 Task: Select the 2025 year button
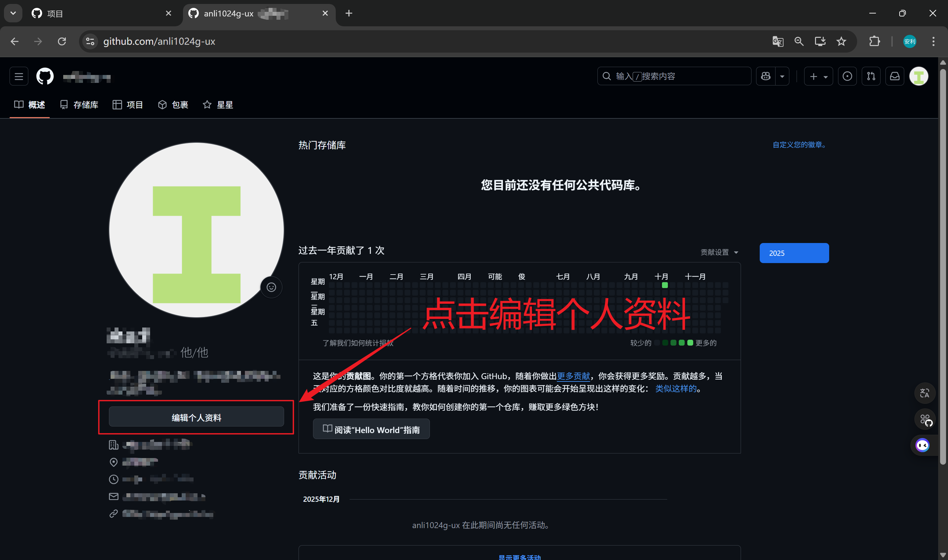(794, 253)
